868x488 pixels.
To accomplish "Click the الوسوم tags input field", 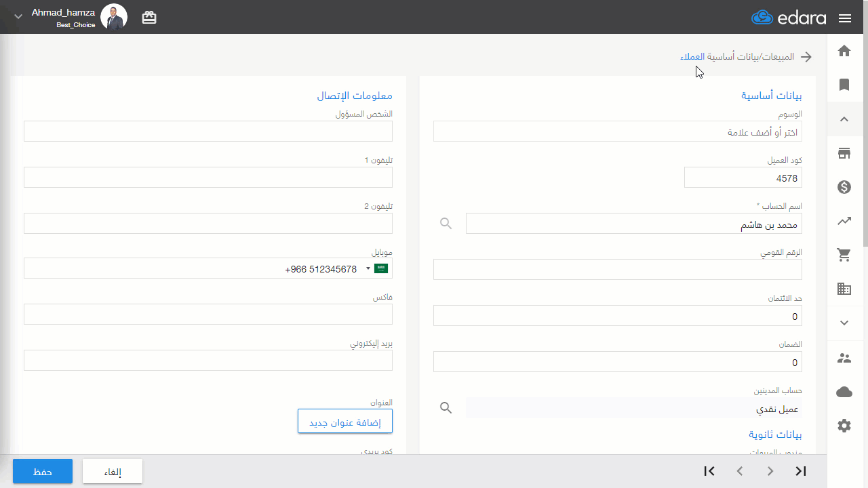I will [618, 131].
